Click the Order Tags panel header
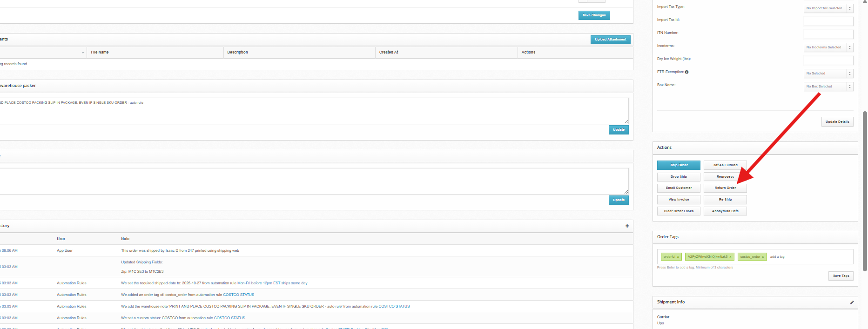The width and height of the screenshot is (868, 329). [755, 237]
